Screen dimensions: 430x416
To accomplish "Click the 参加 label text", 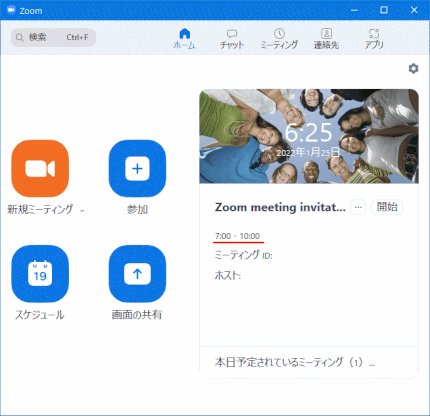I will [137, 209].
